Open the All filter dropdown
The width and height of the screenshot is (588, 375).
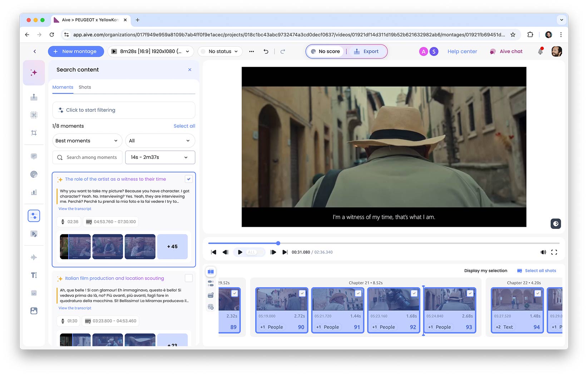click(160, 141)
